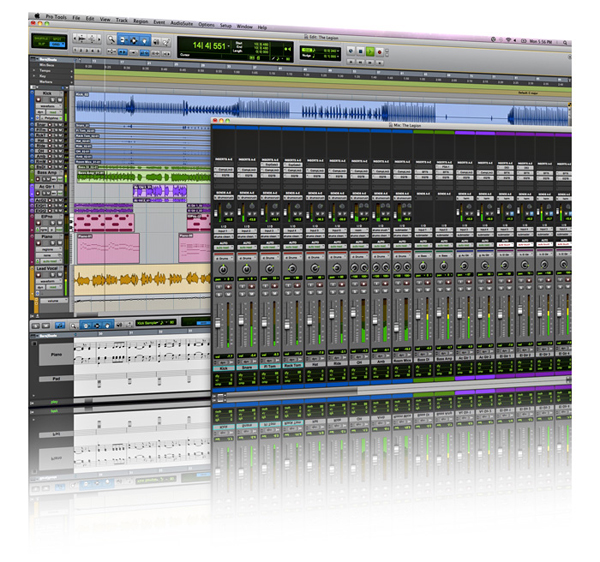Click Bass Amp track name in Edit window
This screenshot has width=600, height=562.
coord(47,173)
